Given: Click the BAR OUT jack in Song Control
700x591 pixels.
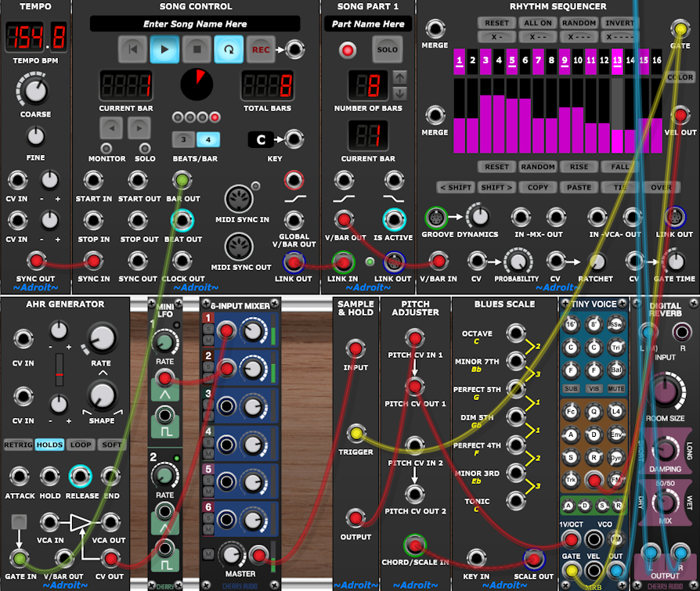Looking at the screenshot, I should pyautogui.click(x=182, y=180).
